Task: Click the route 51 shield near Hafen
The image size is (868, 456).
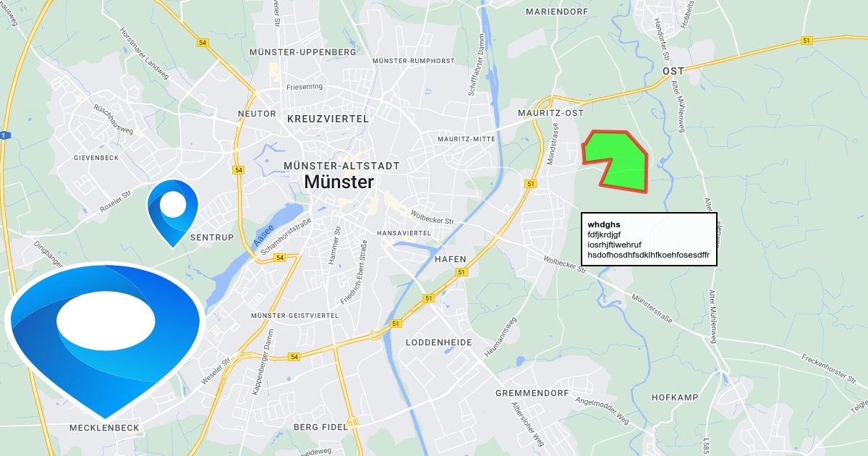Action: pyautogui.click(x=461, y=271)
